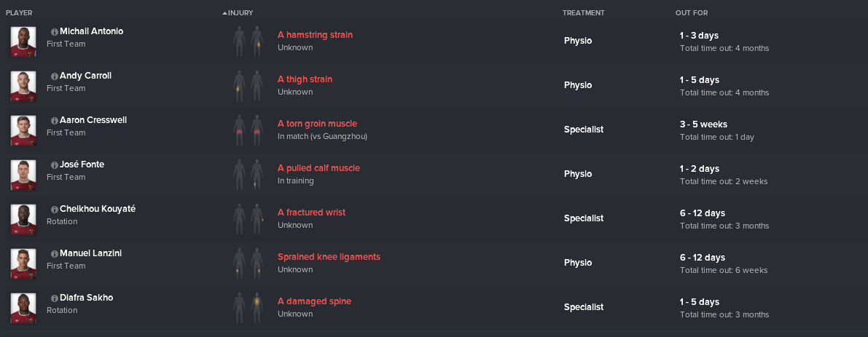This screenshot has height=337, width=868.
Task: Open Manuel Lanzini's player name link
Action: click(x=91, y=253)
